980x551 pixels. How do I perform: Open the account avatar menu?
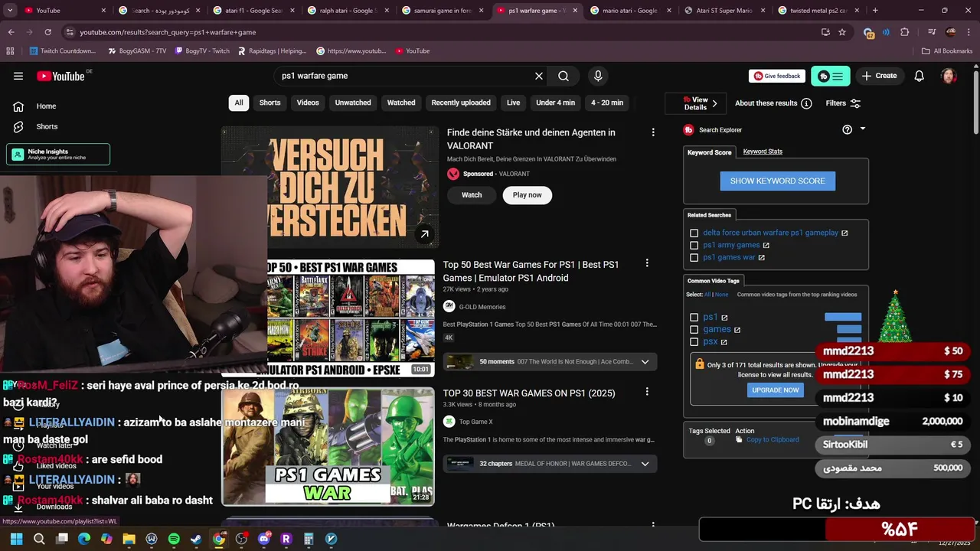tap(949, 76)
